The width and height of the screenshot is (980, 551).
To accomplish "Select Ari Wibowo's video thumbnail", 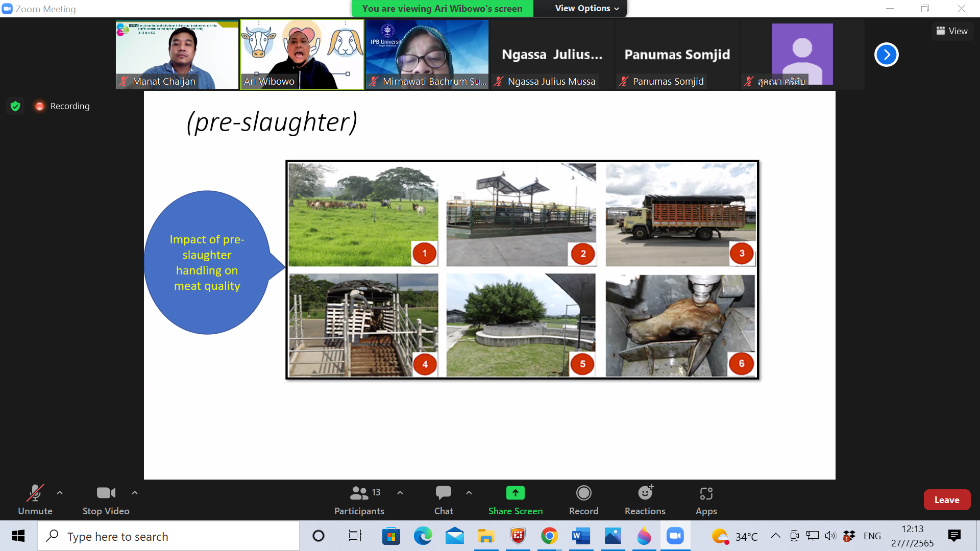I will [302, 55].
